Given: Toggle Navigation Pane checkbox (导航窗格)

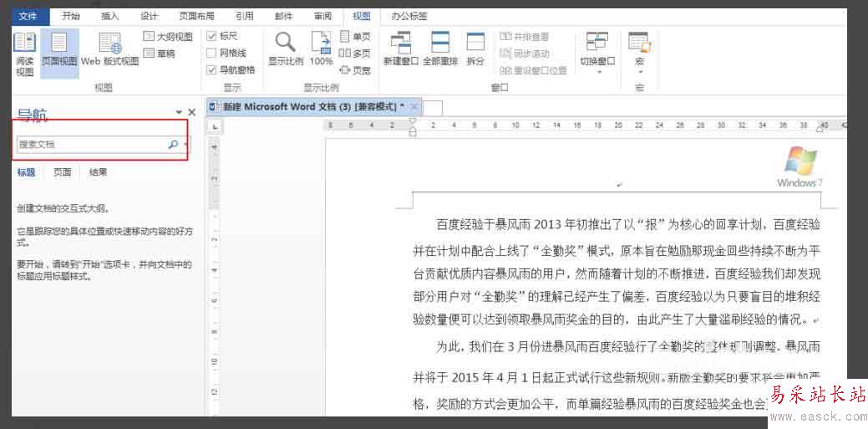Looking at the screenshot, I should [x=211, y=70].
